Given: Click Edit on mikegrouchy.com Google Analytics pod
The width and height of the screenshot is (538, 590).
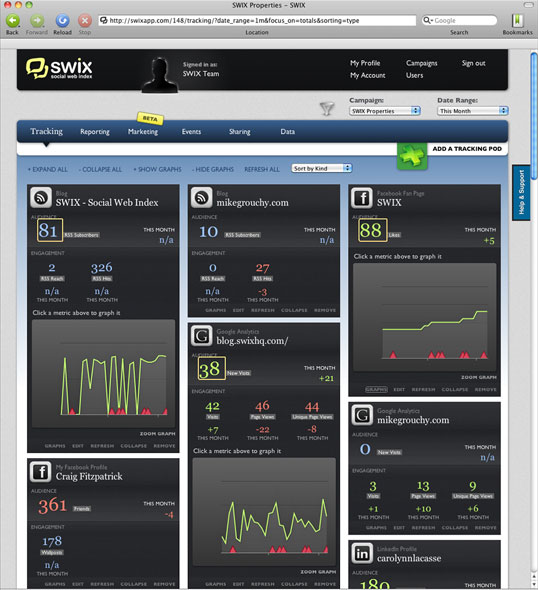Looking at the screenshot, I should click(399, 528).
